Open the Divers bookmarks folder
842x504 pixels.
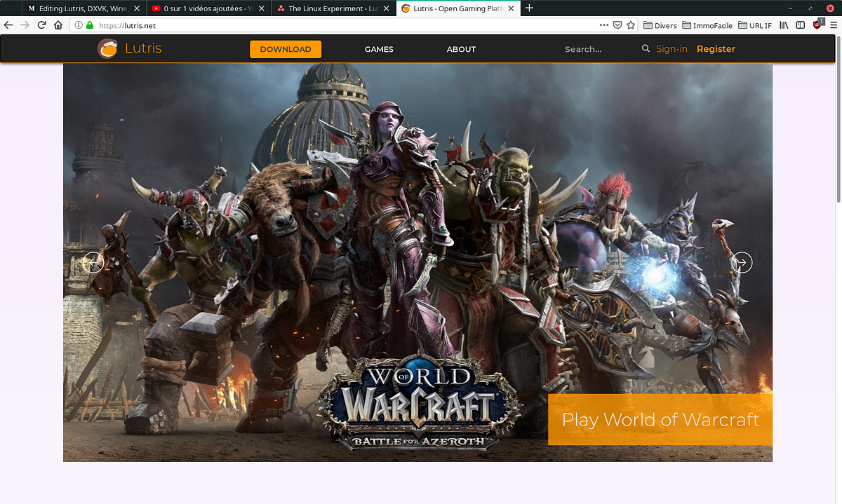click(x=660, y=25)
